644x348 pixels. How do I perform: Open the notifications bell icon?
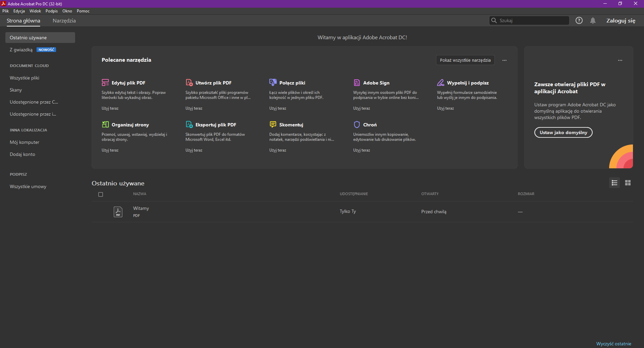coord(593,20)
